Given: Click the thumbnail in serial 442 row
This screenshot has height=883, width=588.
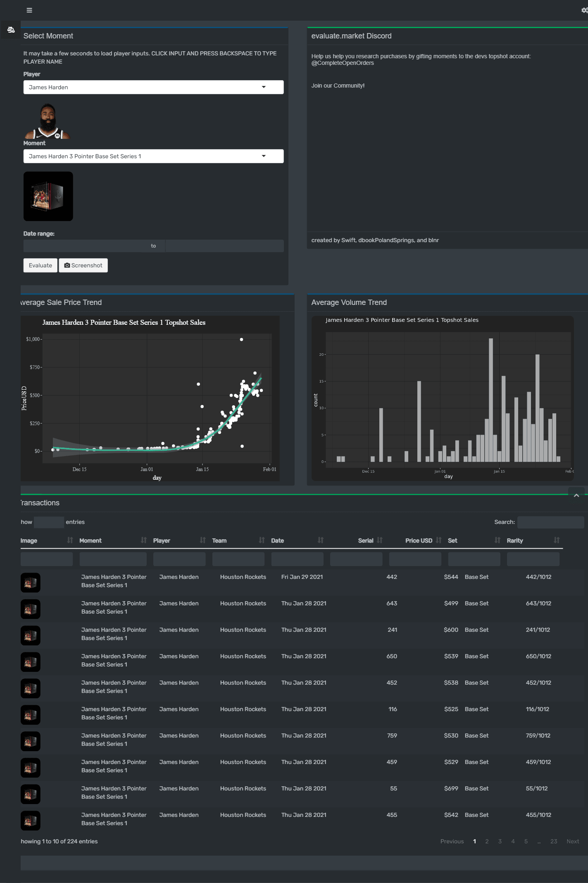Looking at the screenshot, I should click(31, 583).
